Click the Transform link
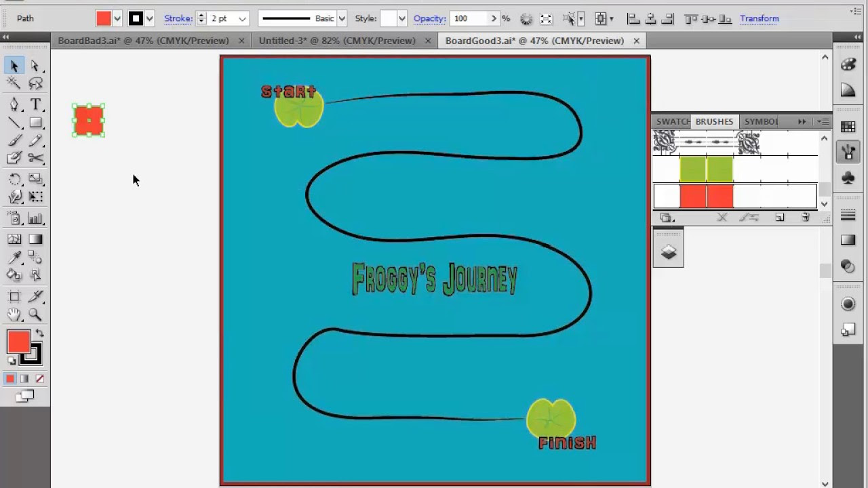Image resolution: width=868 pixels, height=488 pixels. [x=759, y=18]
